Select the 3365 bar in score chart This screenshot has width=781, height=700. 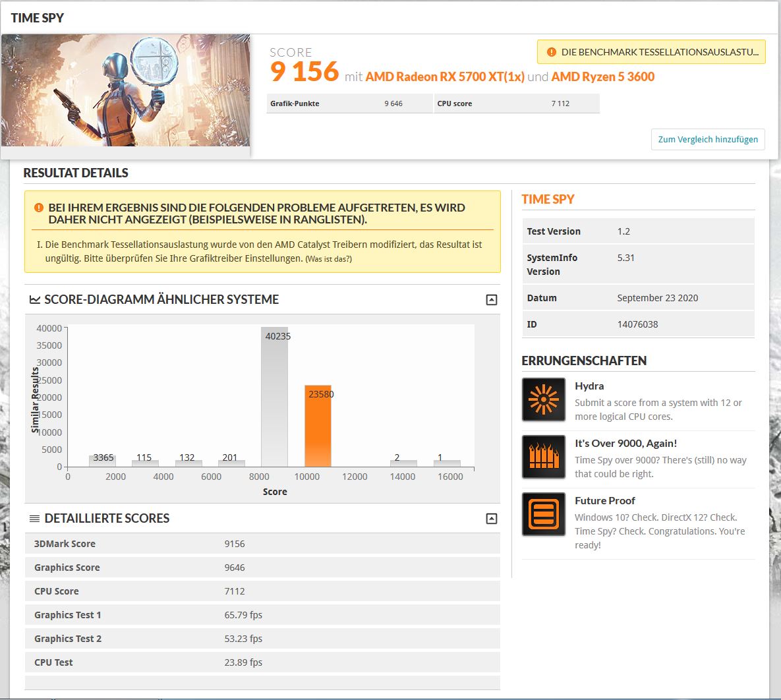(103, 461)
